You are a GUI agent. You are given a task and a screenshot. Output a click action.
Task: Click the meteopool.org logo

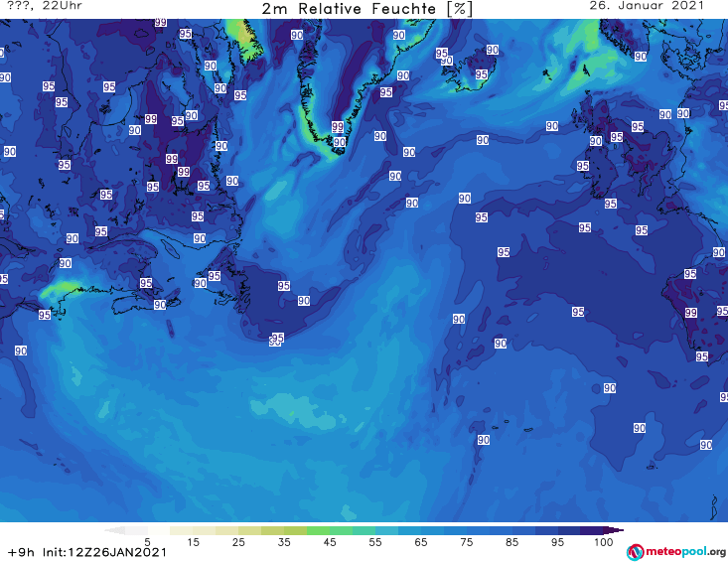[x=676, y=552]
